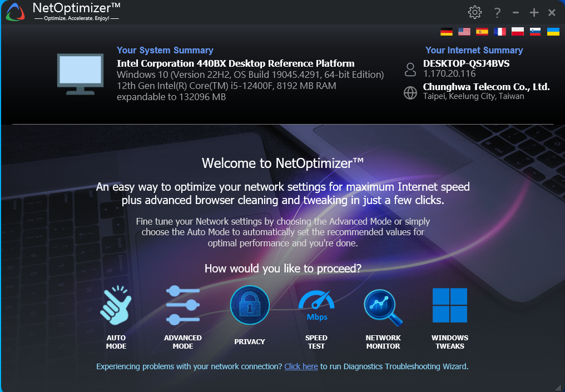565x392 pixels.
Task: Click the 'Chunghwa Telecom Co., Ltd.' provider name
Action: tap(487, 87)
